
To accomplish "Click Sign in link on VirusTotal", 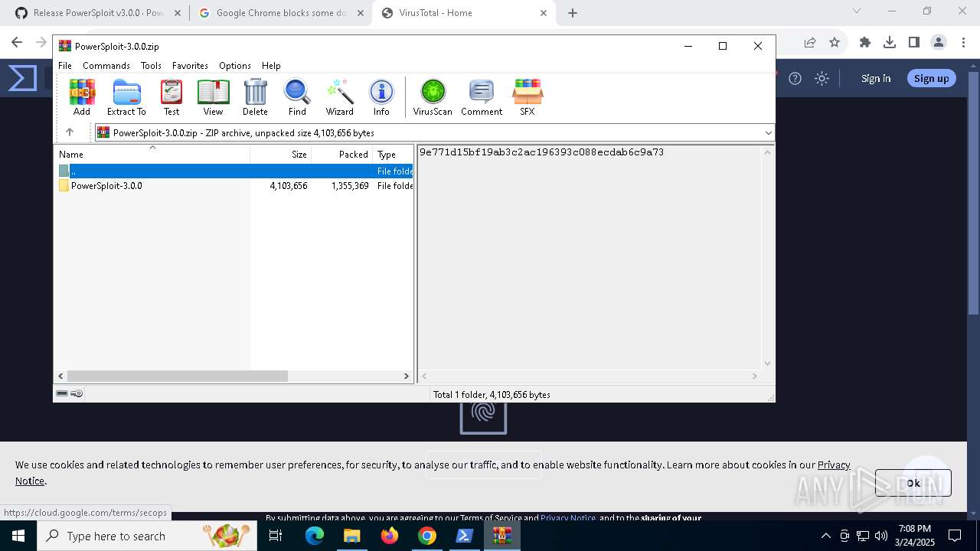I will (876, 78).
